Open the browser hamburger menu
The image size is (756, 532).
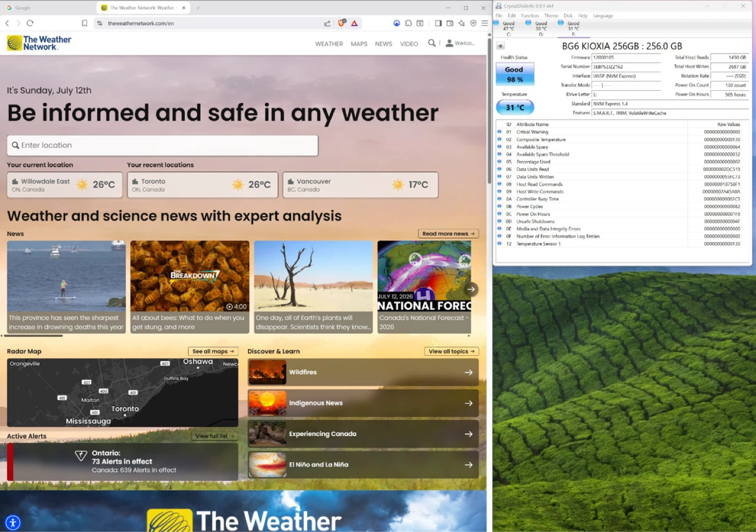485,23
